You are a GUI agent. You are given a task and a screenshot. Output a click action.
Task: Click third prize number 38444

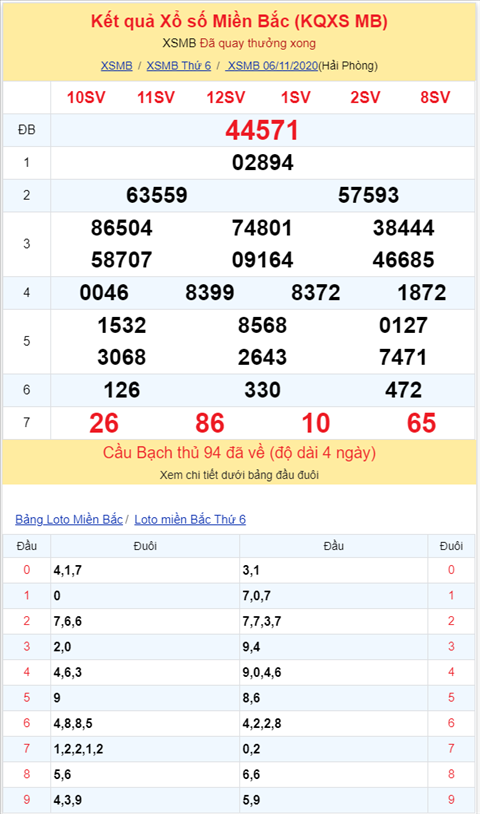404,228
